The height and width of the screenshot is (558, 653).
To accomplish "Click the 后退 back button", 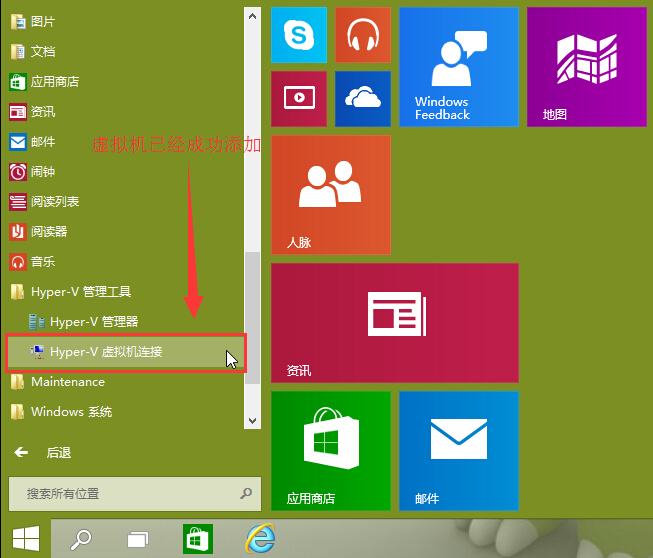I will [45, 453].
